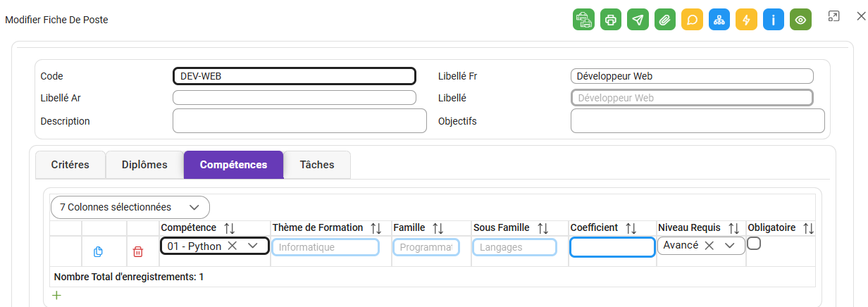Click the Famille field with Programmat placeholder

(426, 247)
